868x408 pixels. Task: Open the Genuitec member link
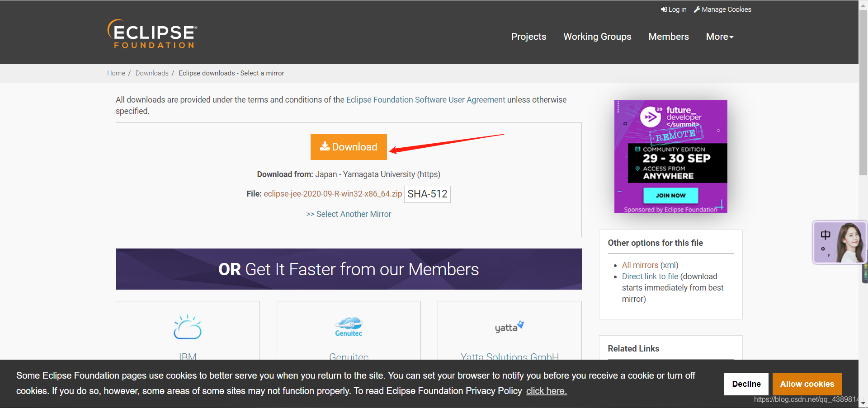tap(349, 356)
